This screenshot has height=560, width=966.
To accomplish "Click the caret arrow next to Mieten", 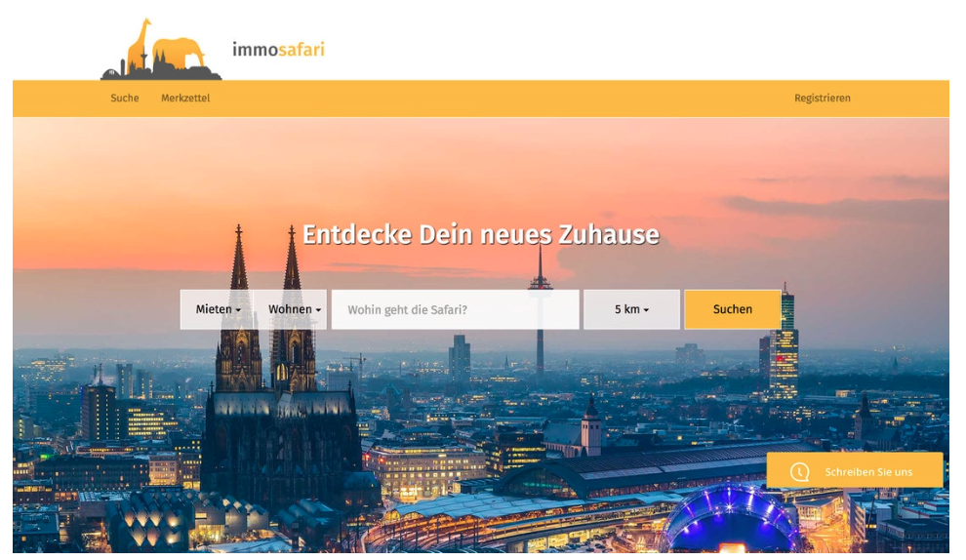I will 238,310.
